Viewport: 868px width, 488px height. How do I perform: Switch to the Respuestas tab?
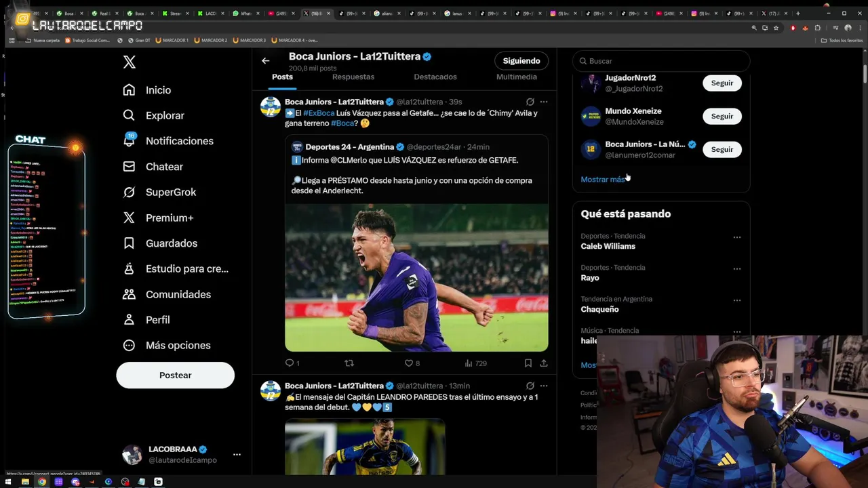[x=353, y=77]
